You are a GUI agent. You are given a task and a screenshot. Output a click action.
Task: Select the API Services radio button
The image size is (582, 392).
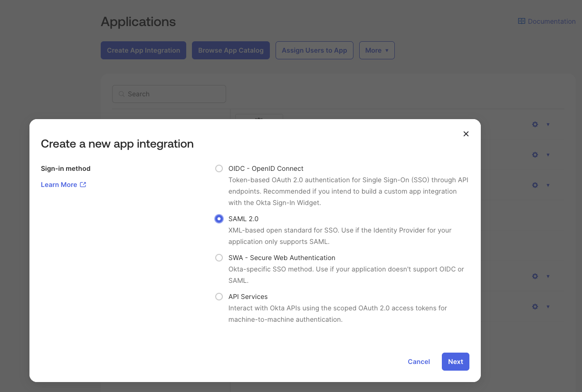click(219, 297)
